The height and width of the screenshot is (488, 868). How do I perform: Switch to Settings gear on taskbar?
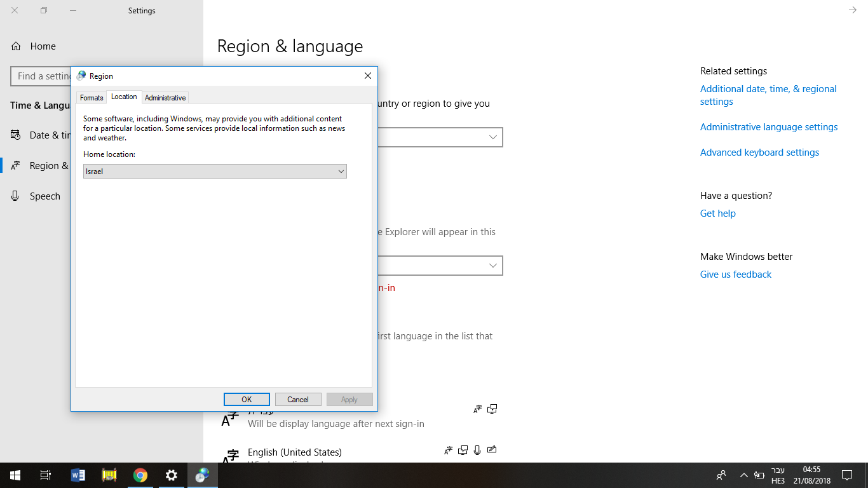pos(172,475)
